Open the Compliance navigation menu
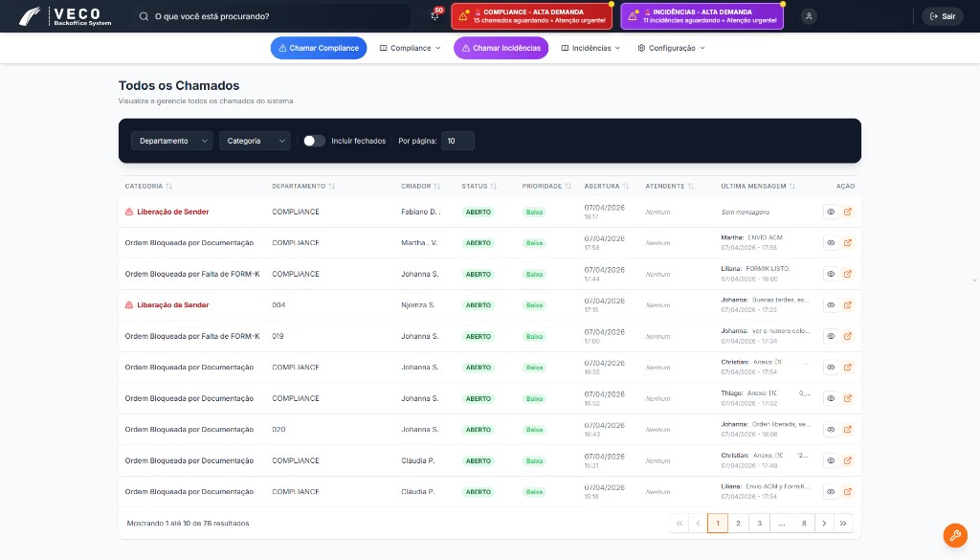The height and width of the screenshot is (560, 980). pyautogui.click(x=411, y=48)
